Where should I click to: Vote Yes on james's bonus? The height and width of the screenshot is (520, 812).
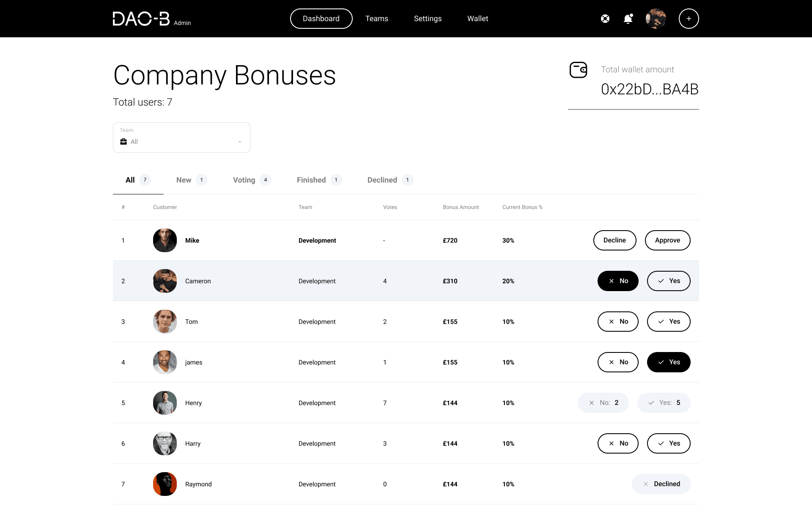coord(669,362)
